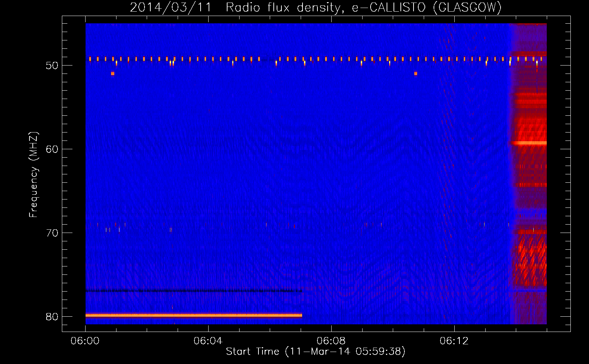Click the '70' frequency tick label
Viewport: 589px width, 364px height.
tap(52, 233)
